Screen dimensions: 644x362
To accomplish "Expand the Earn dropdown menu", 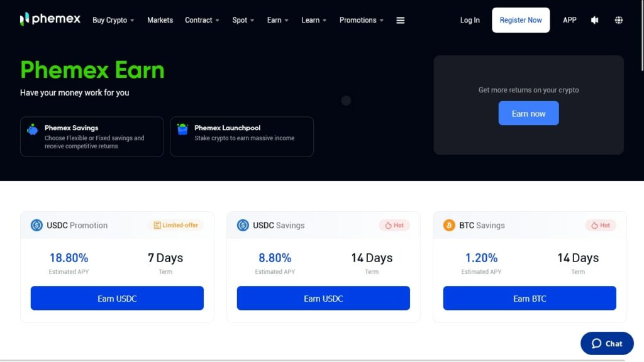I will pyautogui.click(x=277, y=20).
